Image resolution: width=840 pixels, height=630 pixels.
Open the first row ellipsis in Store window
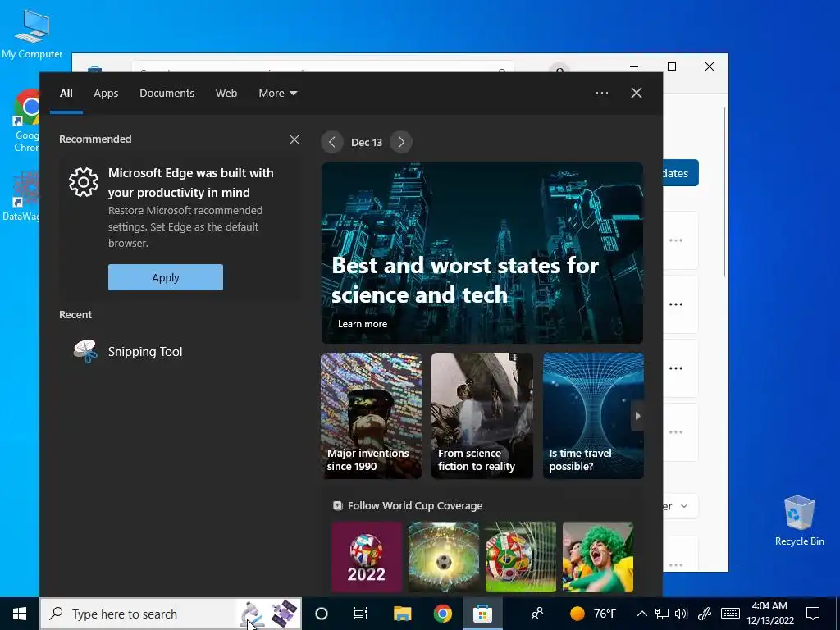point(676,240)
